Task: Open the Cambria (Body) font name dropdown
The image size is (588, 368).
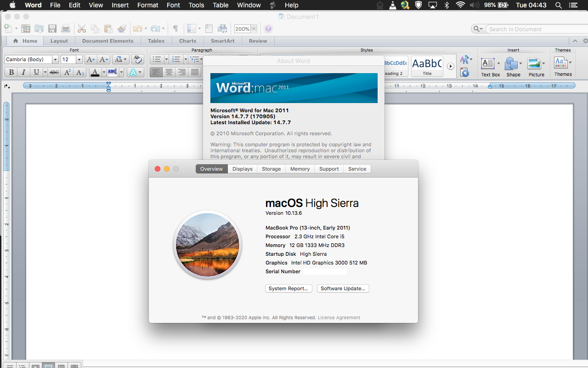Action: pos(55,59)
